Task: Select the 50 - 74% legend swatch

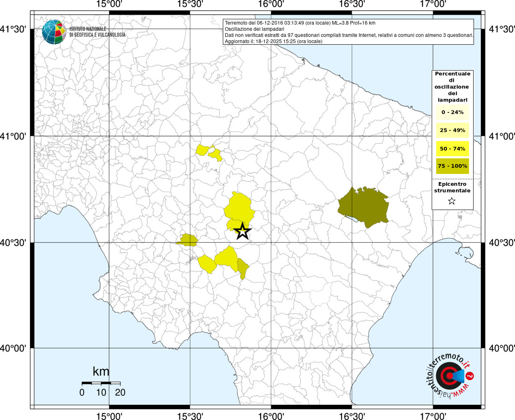Action: 452,148
